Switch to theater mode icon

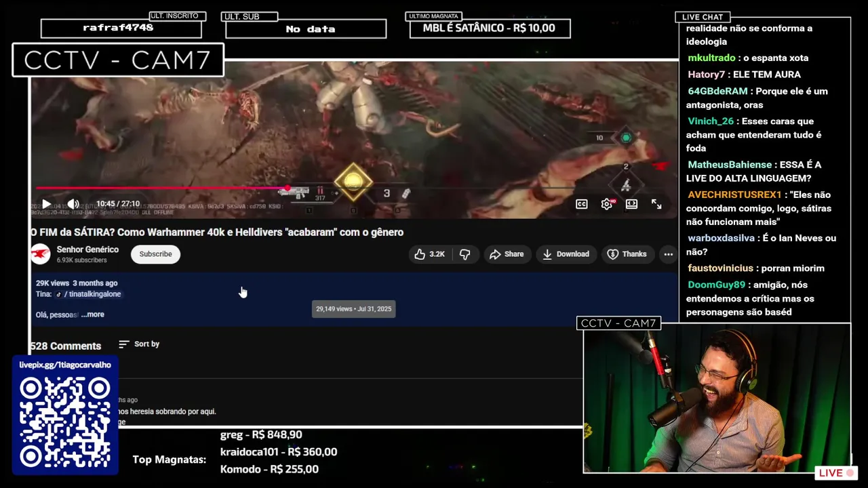[x=631, y=204]
